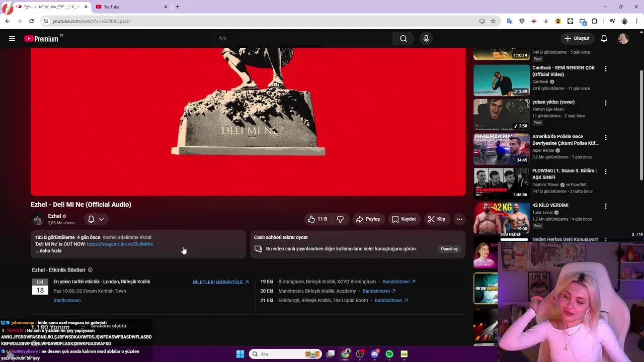This screenshot has width=644, height=362.
Task: Open the Chrome three-dot menu
Action: [x=637, y=21]
